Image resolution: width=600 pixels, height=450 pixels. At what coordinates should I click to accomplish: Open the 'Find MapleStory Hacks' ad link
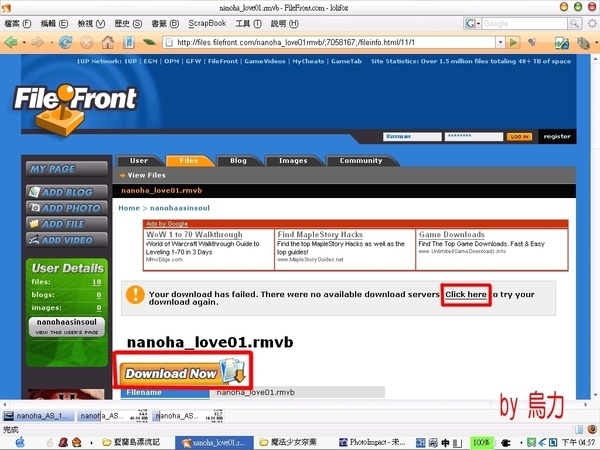[320, 235]
